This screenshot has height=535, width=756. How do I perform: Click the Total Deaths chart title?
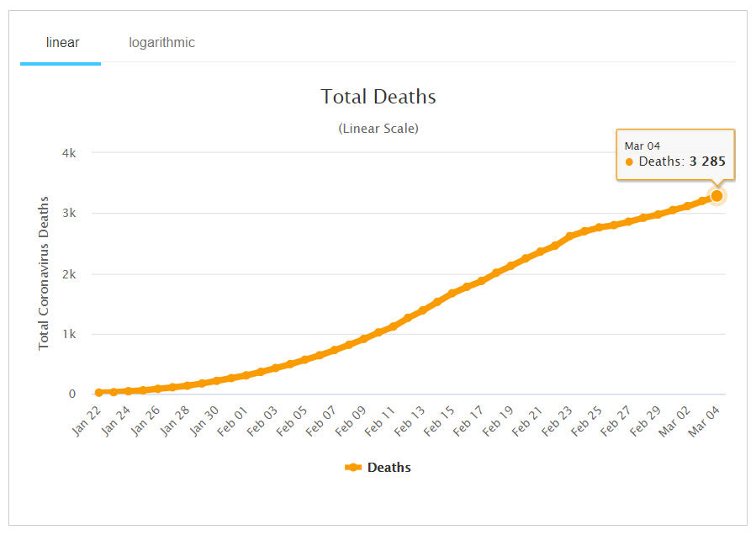tap(378, 97)
